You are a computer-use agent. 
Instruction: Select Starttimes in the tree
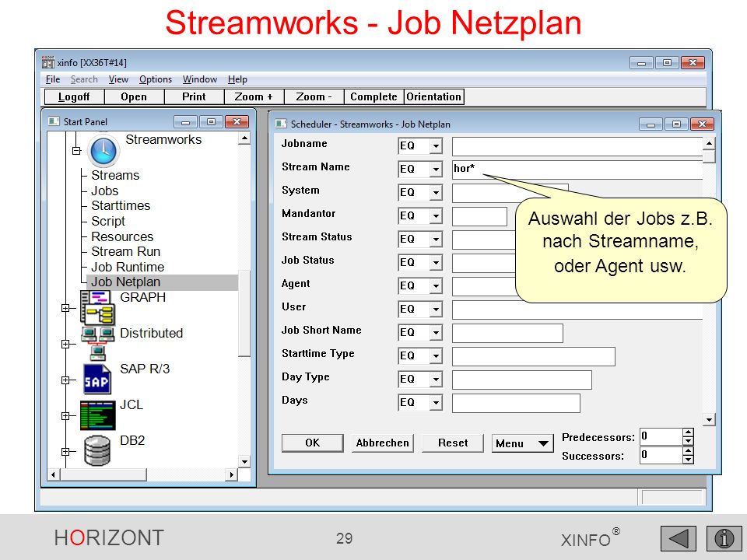121,205
